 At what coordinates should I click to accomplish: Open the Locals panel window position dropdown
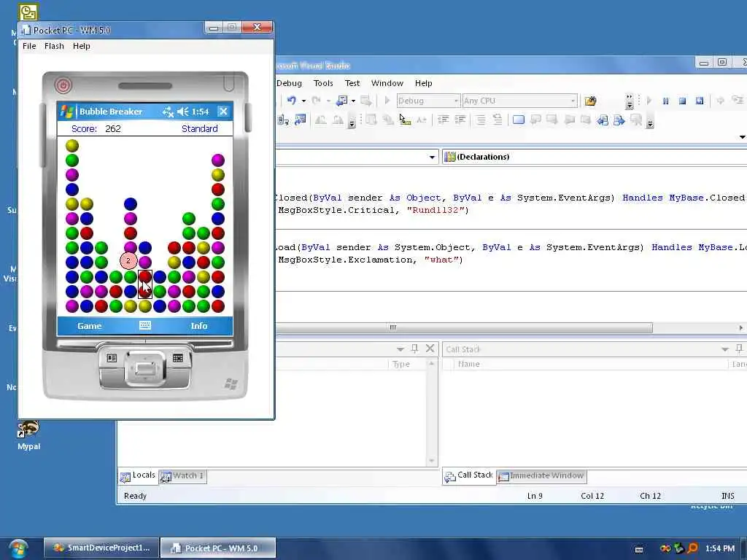tap(400, 349)
